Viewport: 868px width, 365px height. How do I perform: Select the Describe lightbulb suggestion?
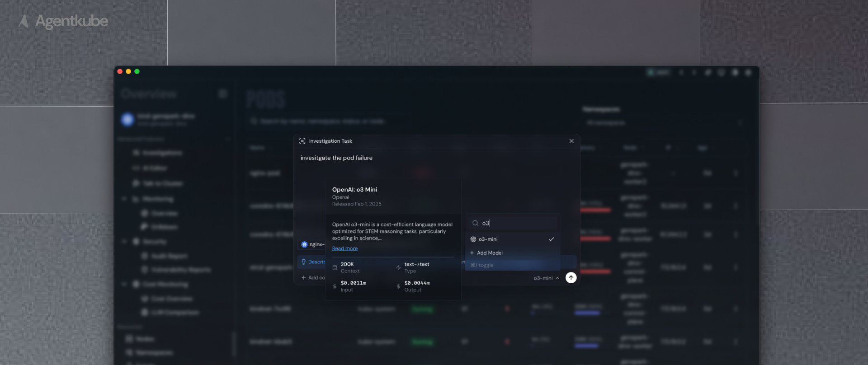click(312, 262)
